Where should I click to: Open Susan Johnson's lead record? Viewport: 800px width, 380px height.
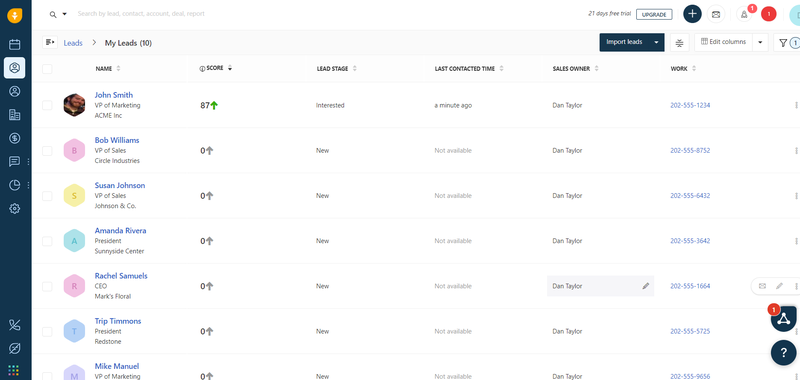120,185
